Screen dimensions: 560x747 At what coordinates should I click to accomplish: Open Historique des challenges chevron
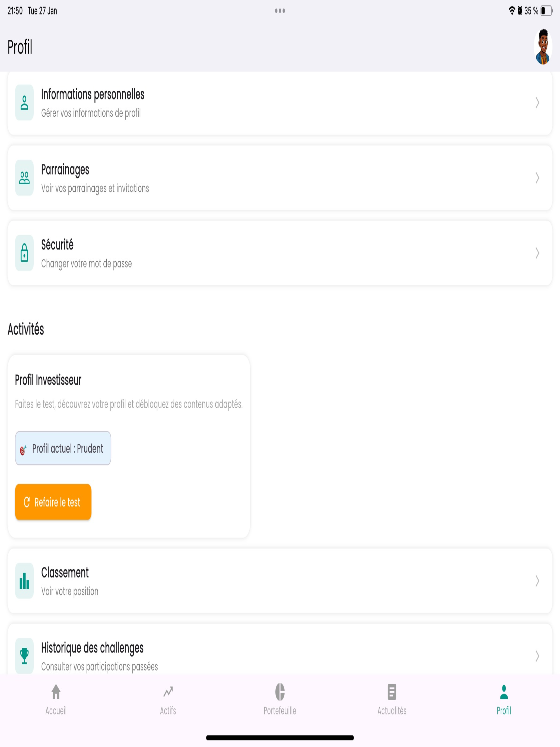pyautogui.click(x=537, y=656)
